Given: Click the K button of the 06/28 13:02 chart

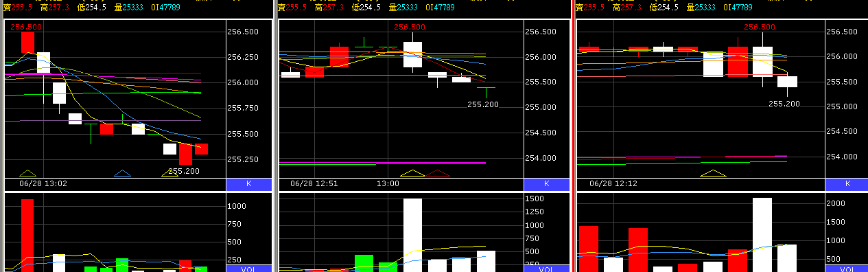Looking at the screenshot, I should [x=249, y=184].
